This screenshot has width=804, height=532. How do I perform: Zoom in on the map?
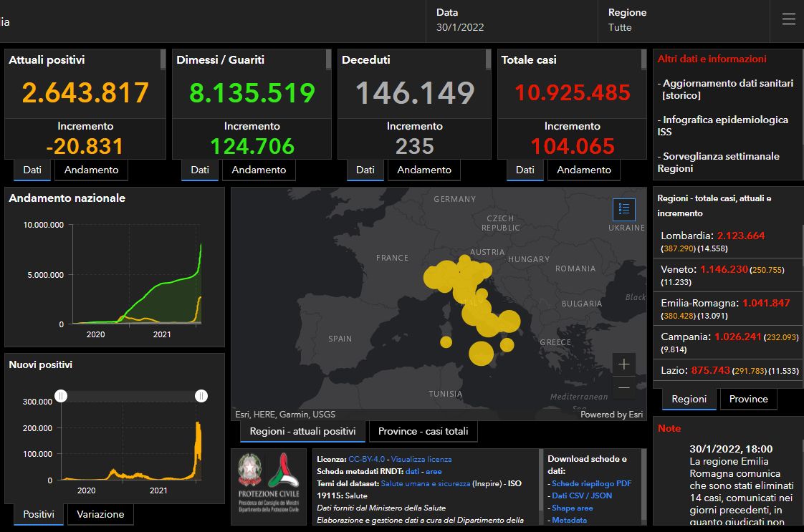coord(623,364)
